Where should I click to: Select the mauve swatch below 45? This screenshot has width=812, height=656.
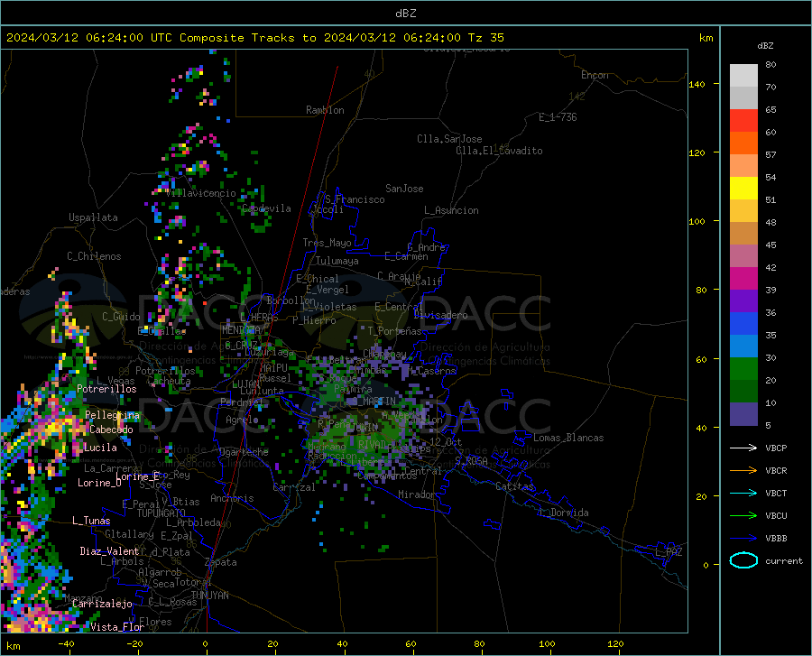[743, 256]
